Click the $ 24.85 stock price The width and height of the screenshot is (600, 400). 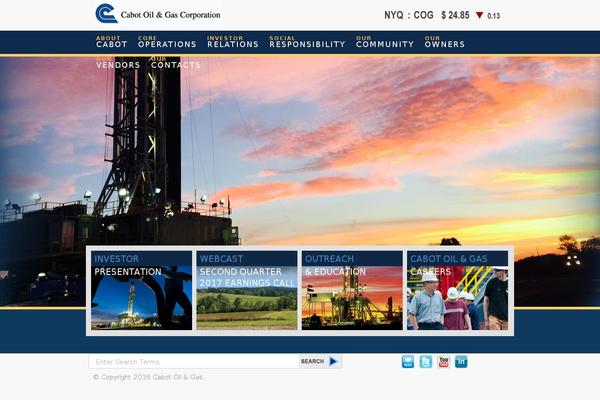[455, 15]
